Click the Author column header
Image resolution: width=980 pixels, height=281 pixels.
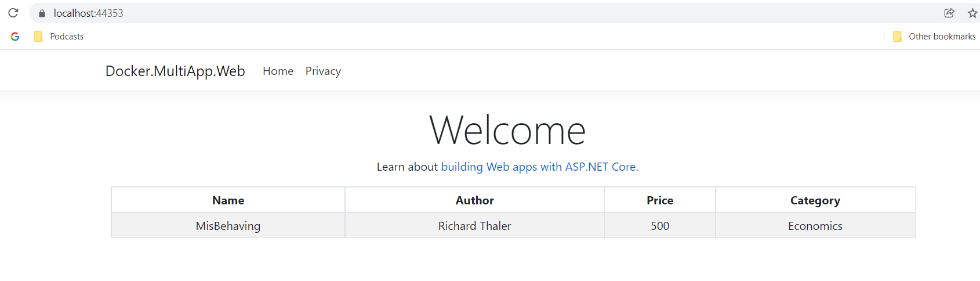[474, 200]
